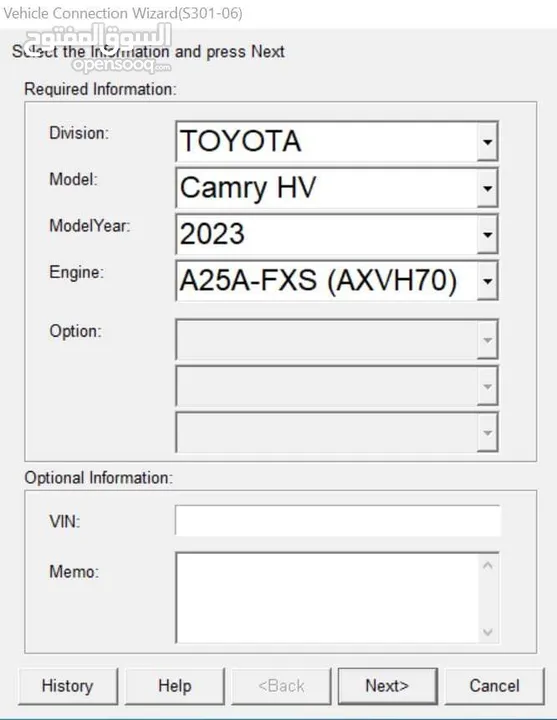
Task: Click inside the VIN input field
Action: 338,520
